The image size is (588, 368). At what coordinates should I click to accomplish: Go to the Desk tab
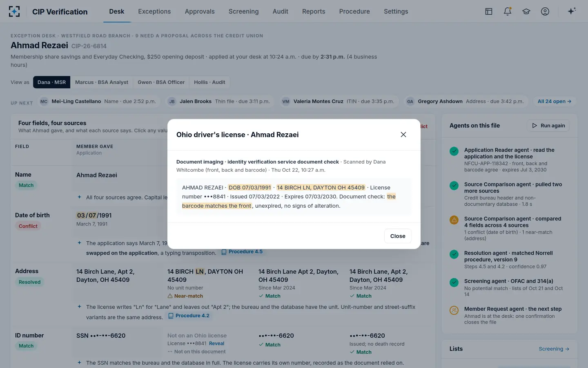click(116, 11)
